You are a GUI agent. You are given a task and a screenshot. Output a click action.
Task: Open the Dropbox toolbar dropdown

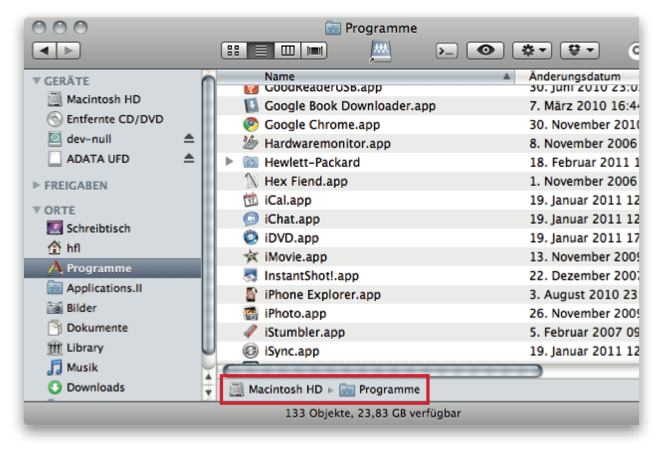point(580,51)
